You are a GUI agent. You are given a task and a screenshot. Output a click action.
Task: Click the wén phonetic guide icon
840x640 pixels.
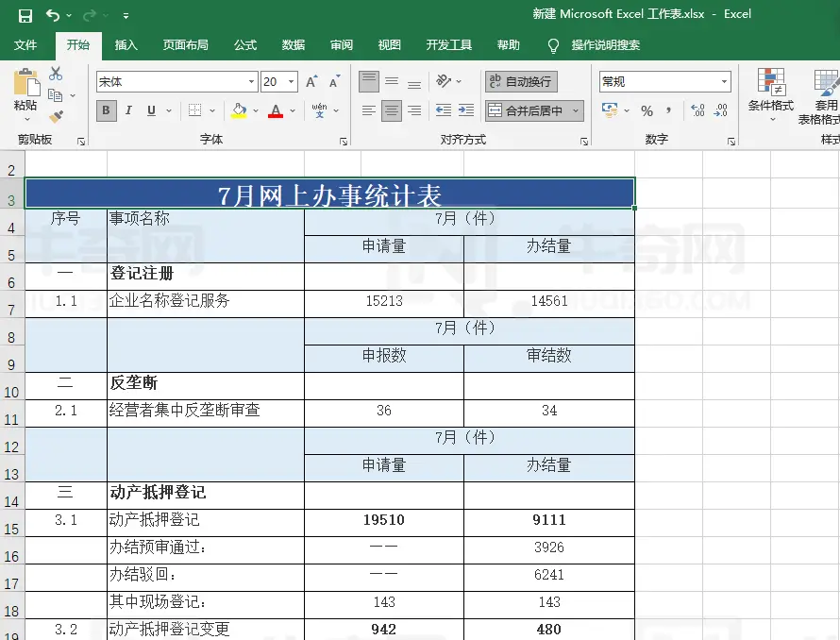(319, 110)
